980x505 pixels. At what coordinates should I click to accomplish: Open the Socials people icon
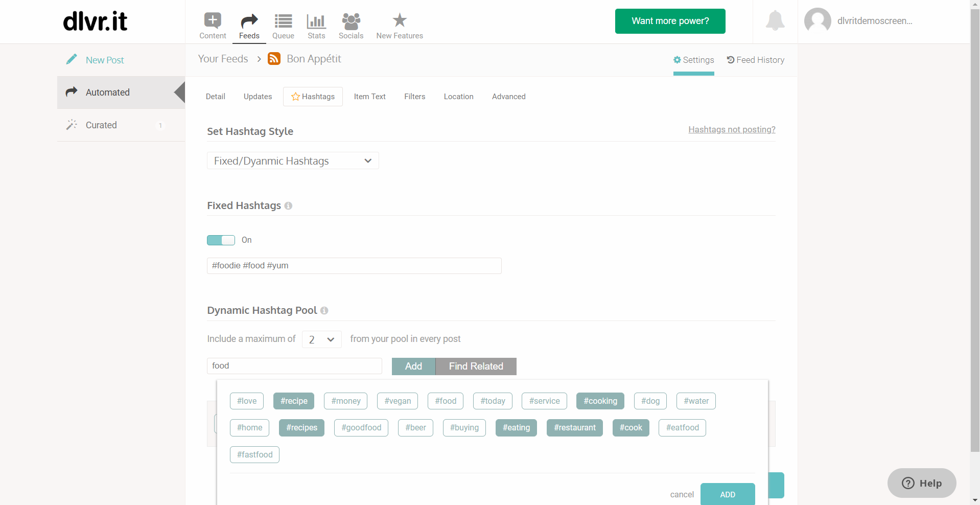coord(351,21)
